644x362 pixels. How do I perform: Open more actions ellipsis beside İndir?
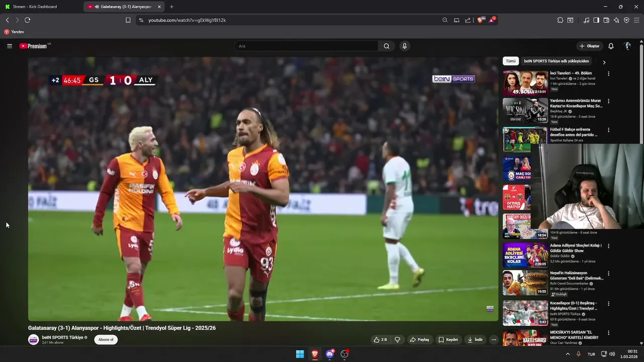click(494, 340)
